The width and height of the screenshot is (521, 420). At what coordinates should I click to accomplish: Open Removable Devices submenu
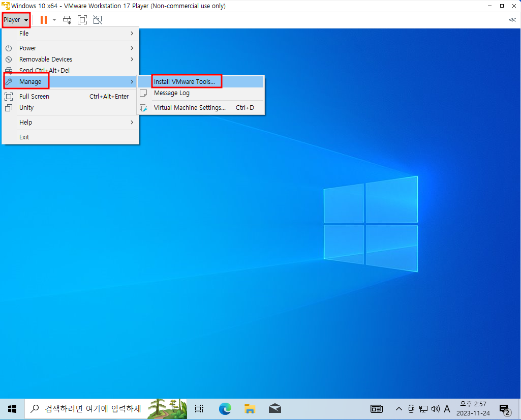tap(71, 59)
